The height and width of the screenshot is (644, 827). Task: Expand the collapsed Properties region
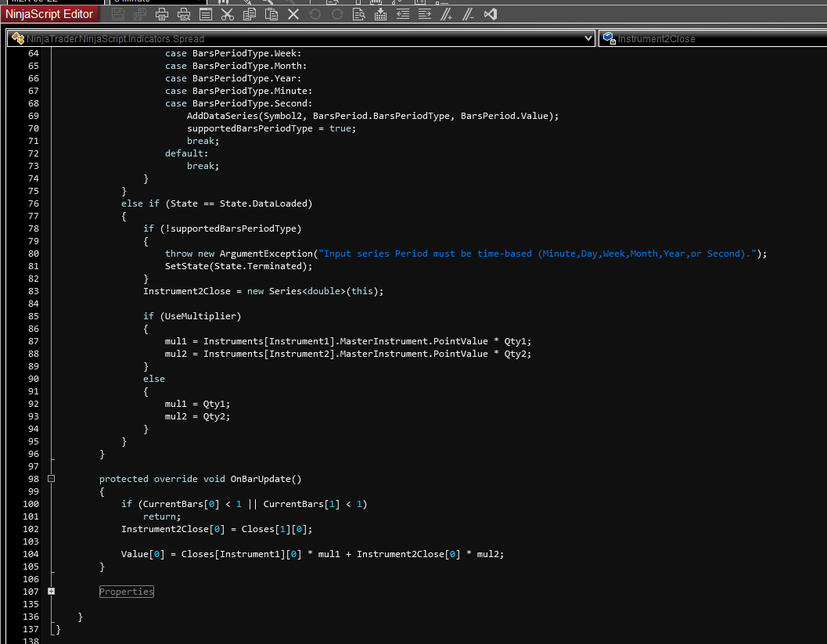click(51, 592)
